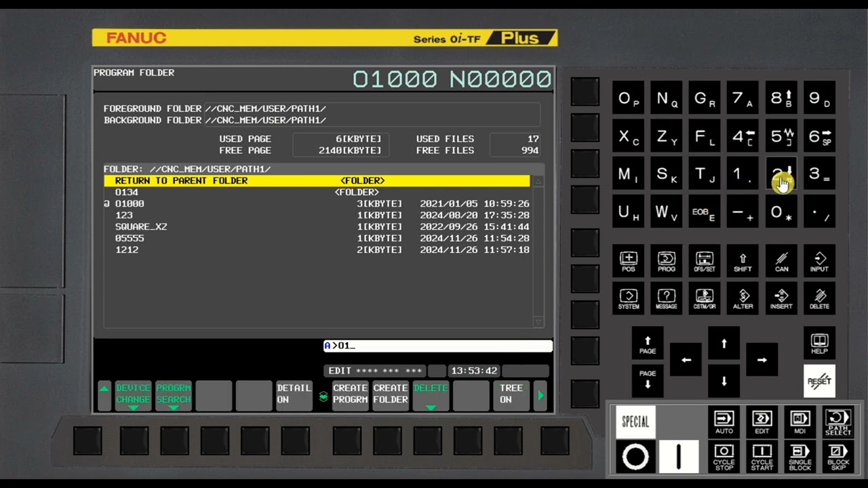Open the MESSAGE function key
Viewport: 868px width, 488px height.
[667, 299]
